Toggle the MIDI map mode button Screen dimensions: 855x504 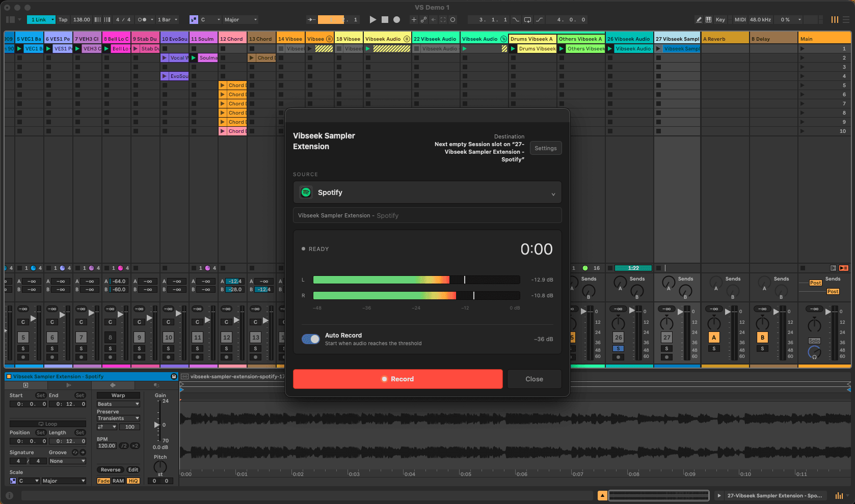point(740,19)
